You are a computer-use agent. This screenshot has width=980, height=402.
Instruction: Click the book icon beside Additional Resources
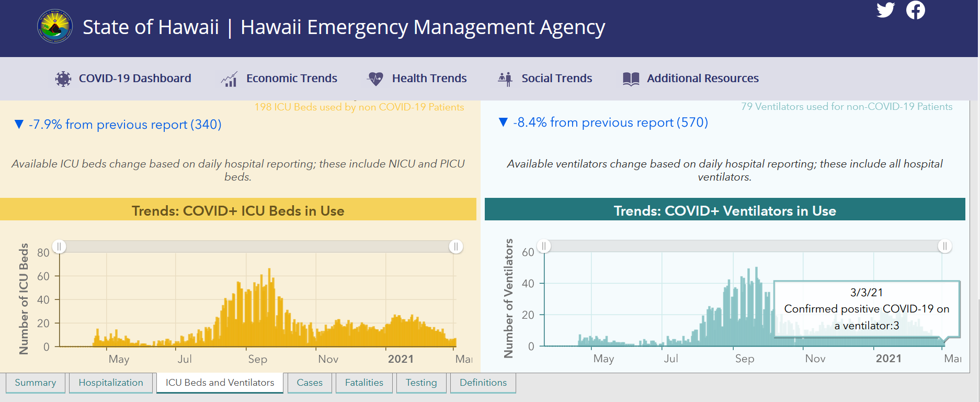631,79
